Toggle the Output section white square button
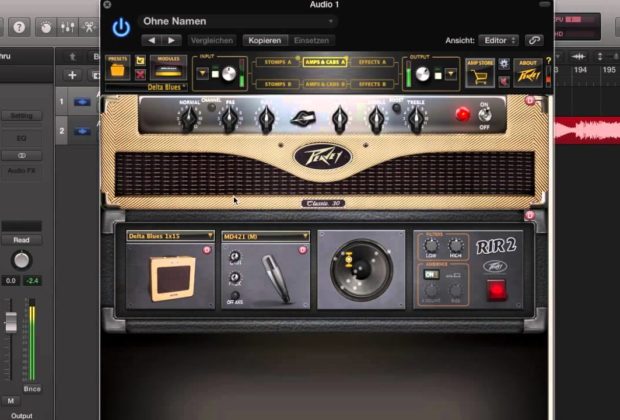The width and height of the screenshot is (620, 420). [438, 75]
